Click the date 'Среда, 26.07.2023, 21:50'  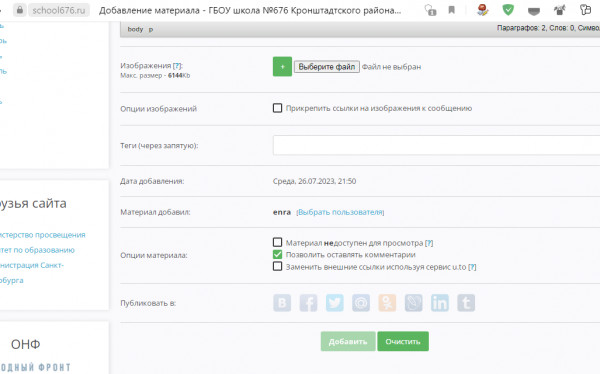pyautogui.click(x=315, y=181)
